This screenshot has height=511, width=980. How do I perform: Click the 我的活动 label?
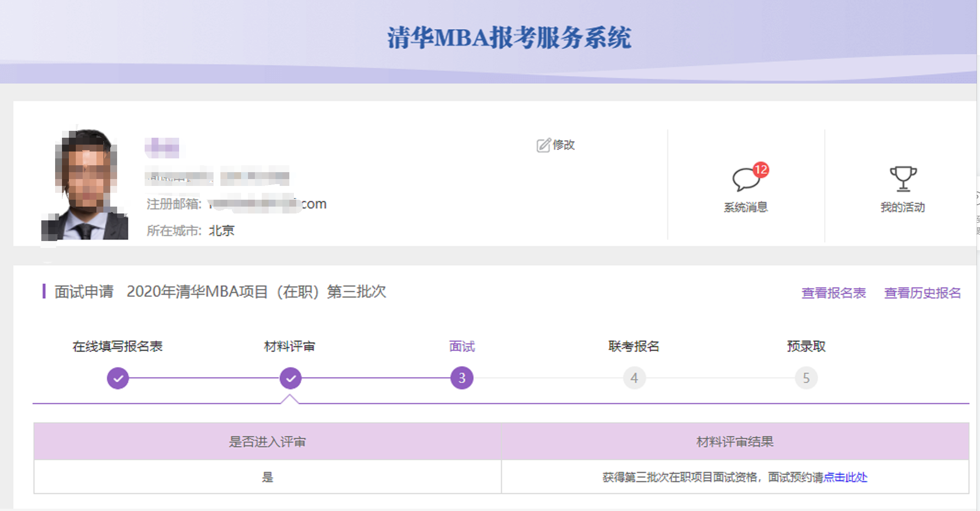click(x=903, y=207)
